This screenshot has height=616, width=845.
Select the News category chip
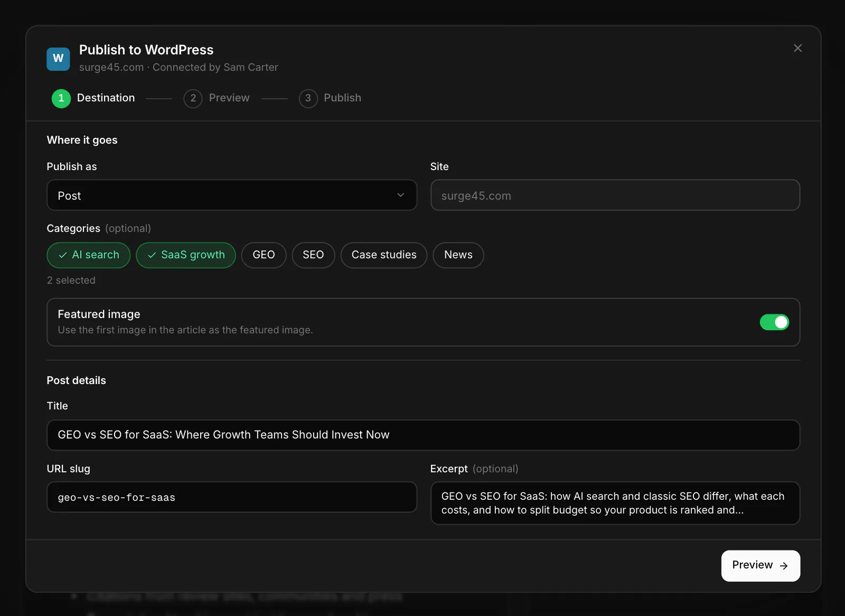point(458,255)
